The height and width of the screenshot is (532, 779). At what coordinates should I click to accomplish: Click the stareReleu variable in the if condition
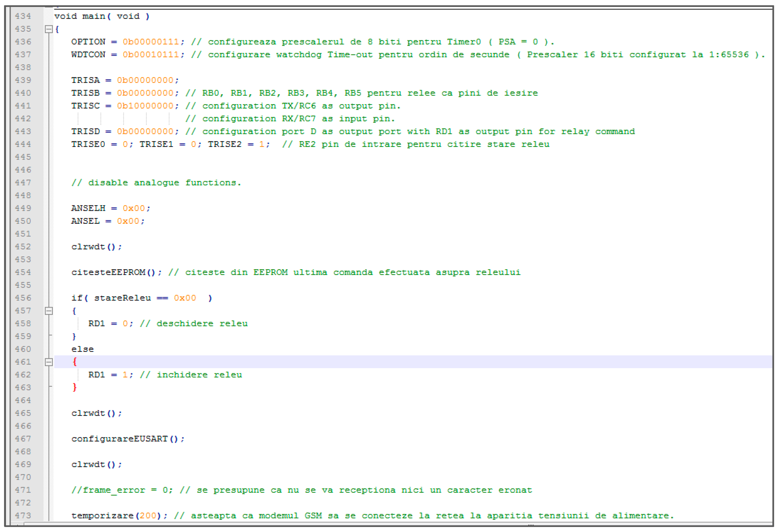[122, 298]
